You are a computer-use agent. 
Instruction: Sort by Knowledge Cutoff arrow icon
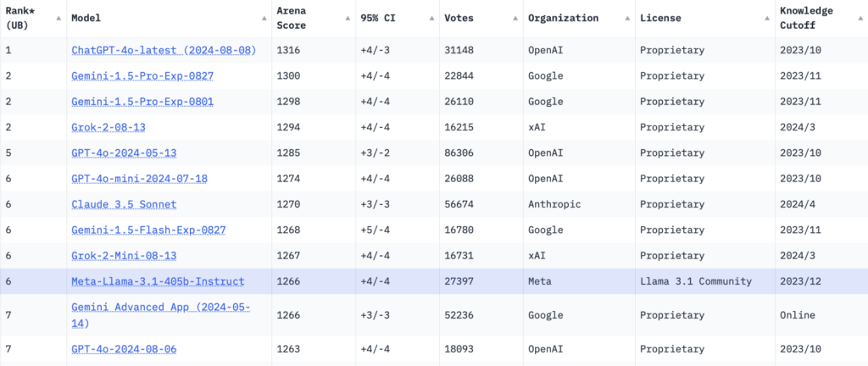tap(860, 19)
